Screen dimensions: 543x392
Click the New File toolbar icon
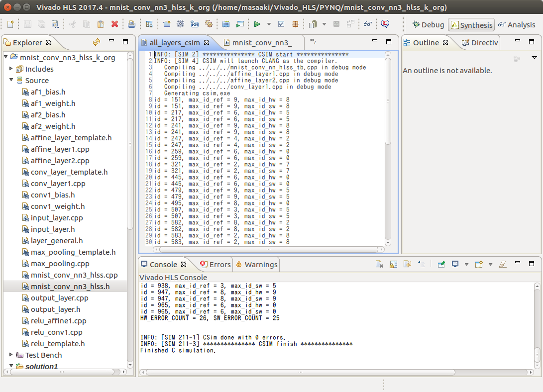(x=10, y=24)
